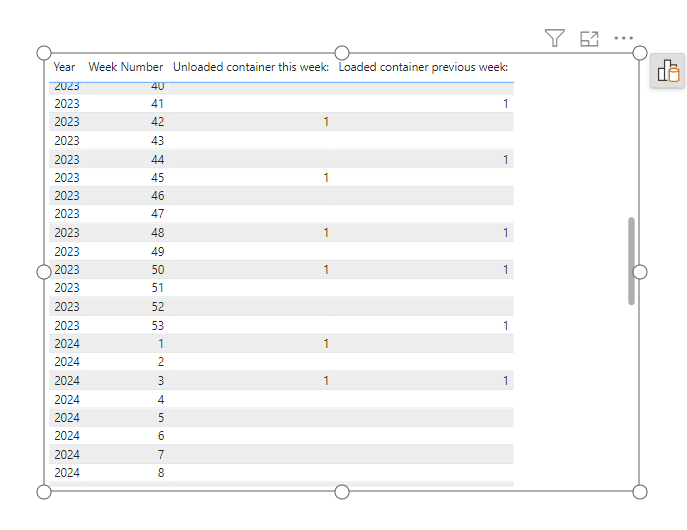Select the top-left resize handle of the visual
The height and width of the screenshot is (530, 687).
pyautogui.click(x=44, y=53)
